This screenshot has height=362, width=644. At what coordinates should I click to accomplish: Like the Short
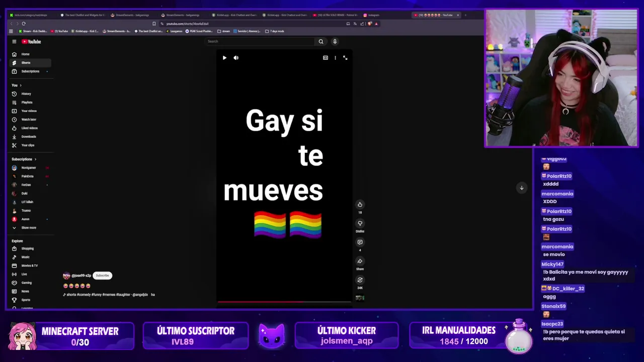click(360, 204)
